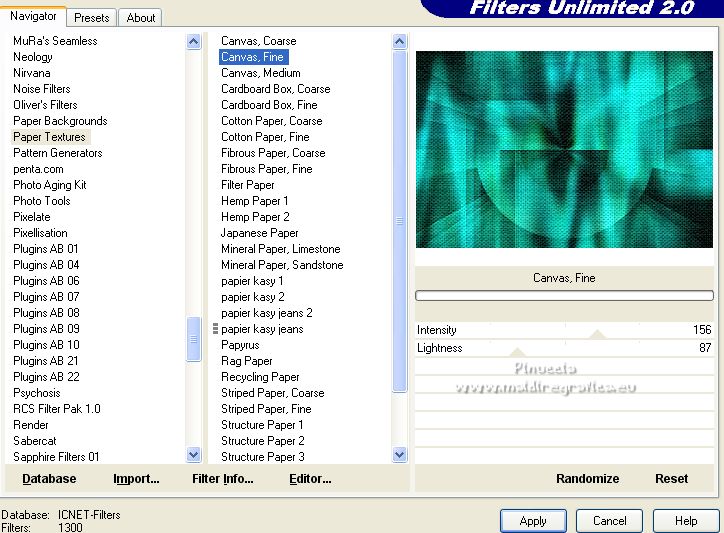
Task: Switch to the Presets tab
Action: 91,18
